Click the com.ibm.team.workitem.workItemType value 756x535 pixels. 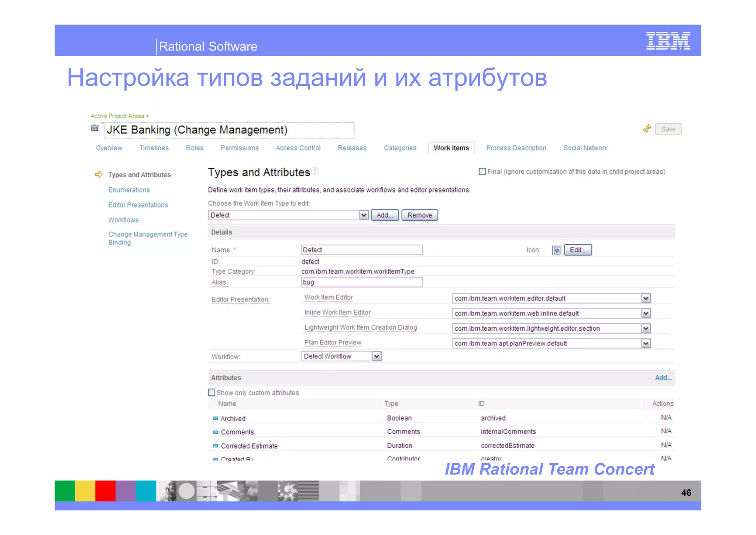pos(358,272)
